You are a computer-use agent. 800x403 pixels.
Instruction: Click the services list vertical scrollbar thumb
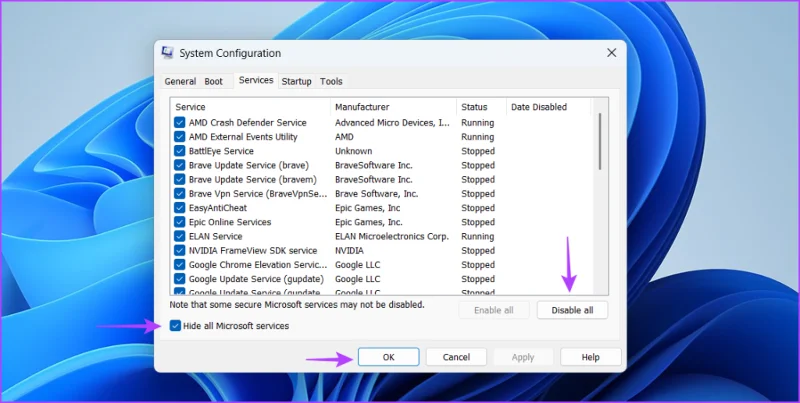[x=600, y=142]
